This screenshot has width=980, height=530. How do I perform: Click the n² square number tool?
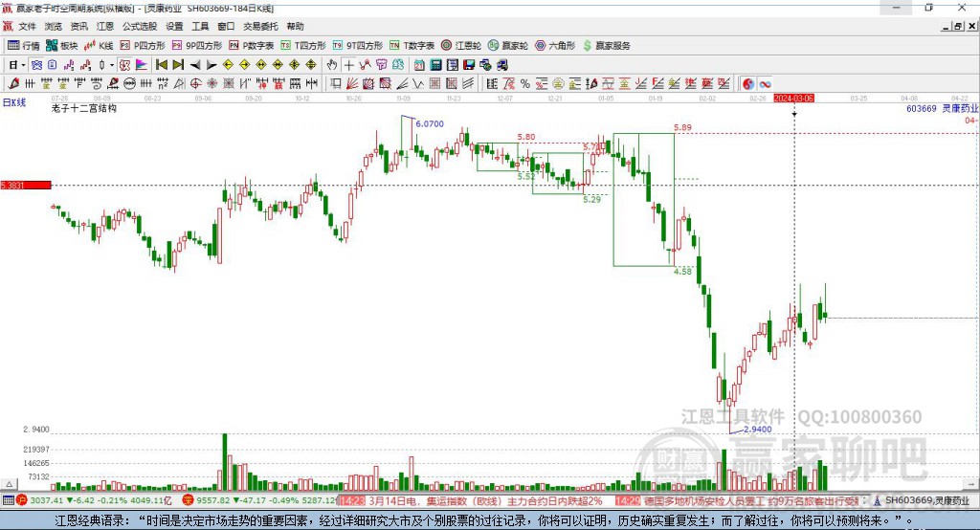163,83
